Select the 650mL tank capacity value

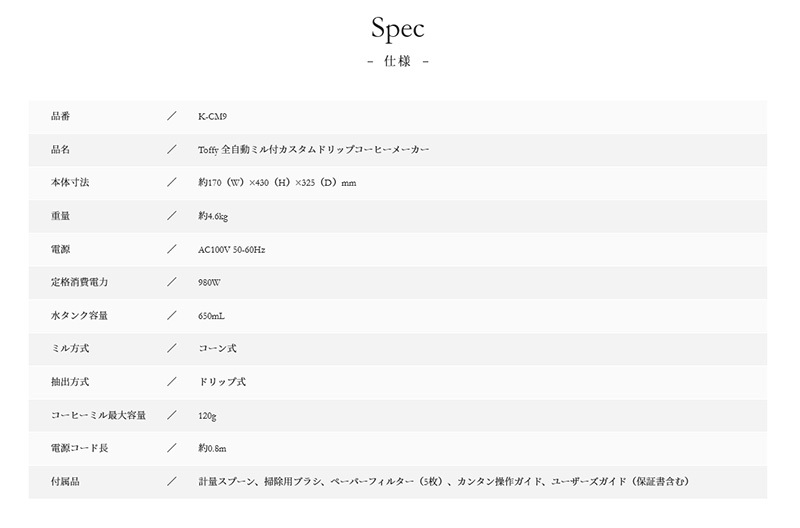point(211,316)
